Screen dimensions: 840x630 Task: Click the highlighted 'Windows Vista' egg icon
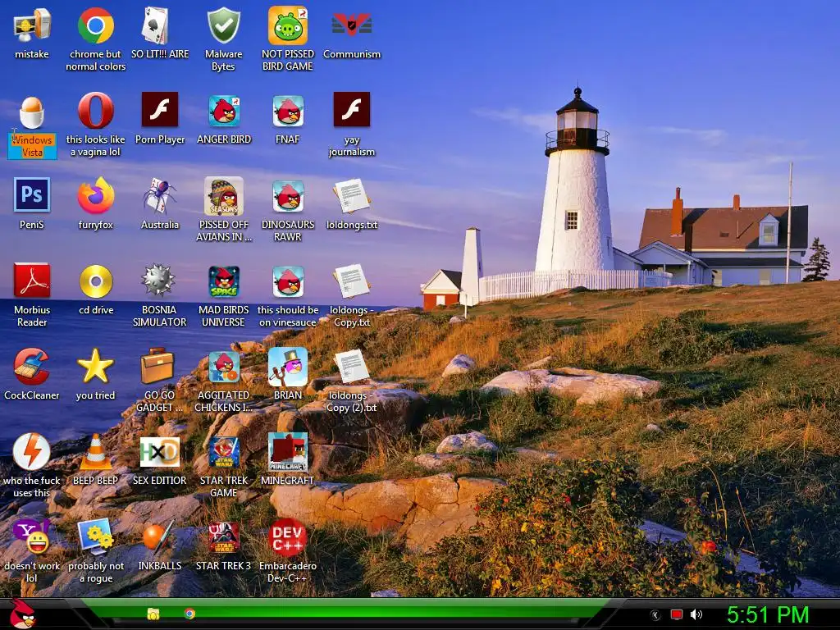tap(32, 112)
